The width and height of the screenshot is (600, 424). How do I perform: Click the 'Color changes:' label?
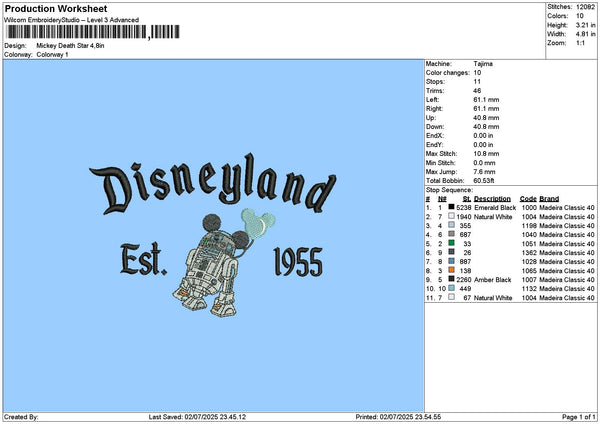448,73
